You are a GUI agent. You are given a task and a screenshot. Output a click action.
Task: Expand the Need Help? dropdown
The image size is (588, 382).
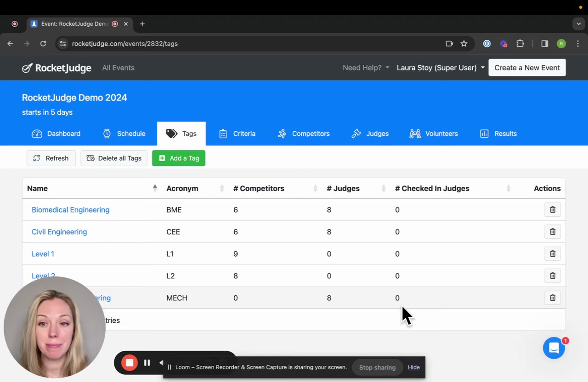click(366, 67)
